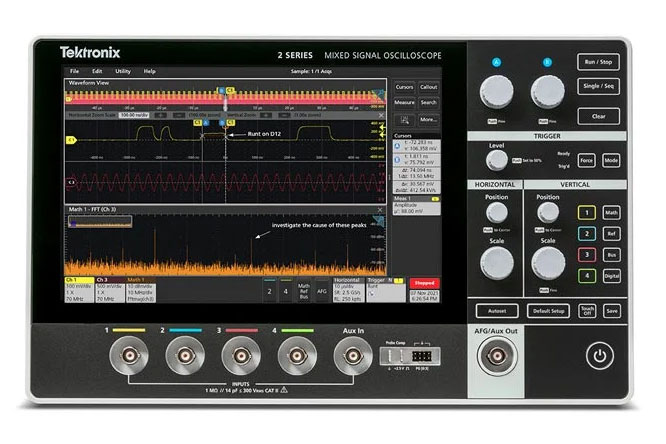Tap the on-screen Cursors button
The image size is (666, 444).
pos(404,87)
